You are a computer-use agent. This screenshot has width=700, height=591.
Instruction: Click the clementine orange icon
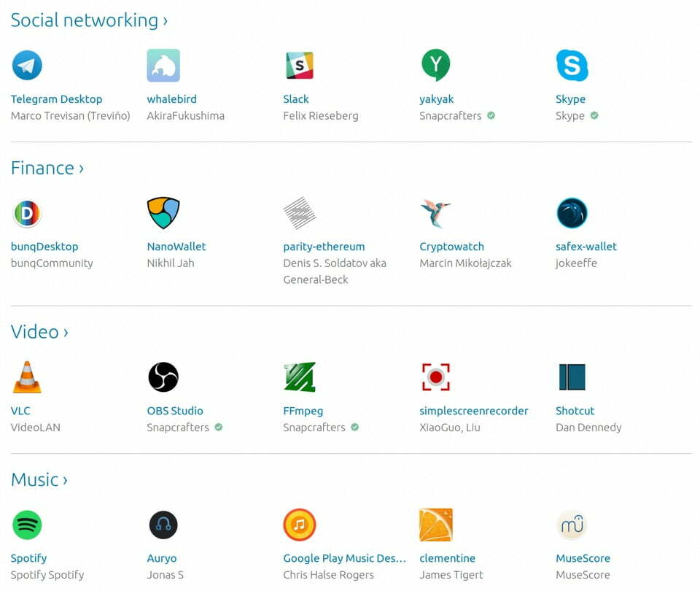pyautogui.click(x=436, y=525)
